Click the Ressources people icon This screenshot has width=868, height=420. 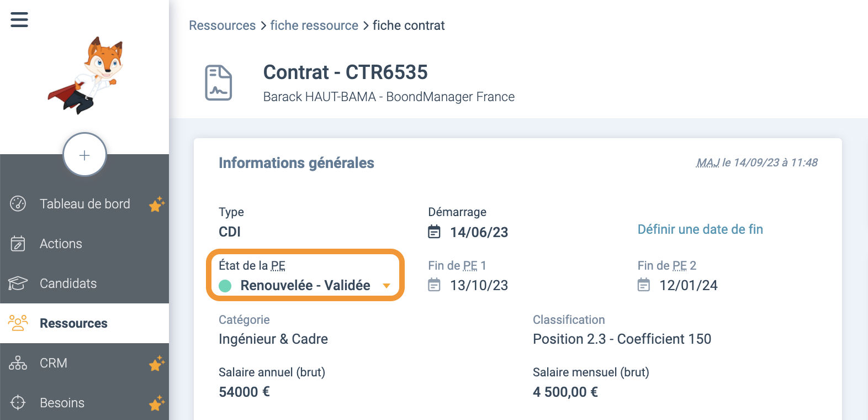[18, 323]
